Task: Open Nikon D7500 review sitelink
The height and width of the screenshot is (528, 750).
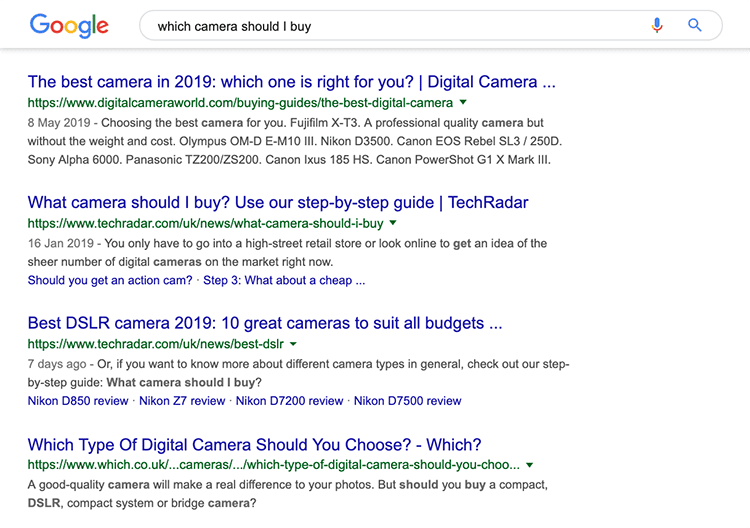Action: 408,401
